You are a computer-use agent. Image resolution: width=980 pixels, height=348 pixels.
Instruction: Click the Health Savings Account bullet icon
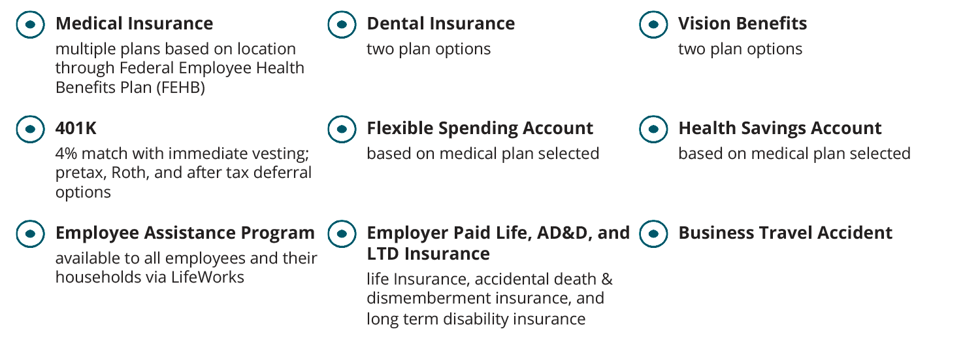pyautogui.click(x=653, y=129)
